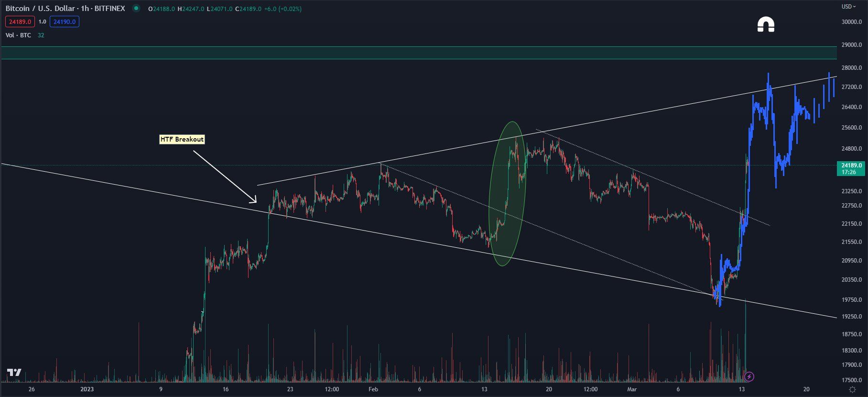Click the Mar label on time axis
Screen dimensions: 868x397
pyautogui.click(x=632, y=389)
